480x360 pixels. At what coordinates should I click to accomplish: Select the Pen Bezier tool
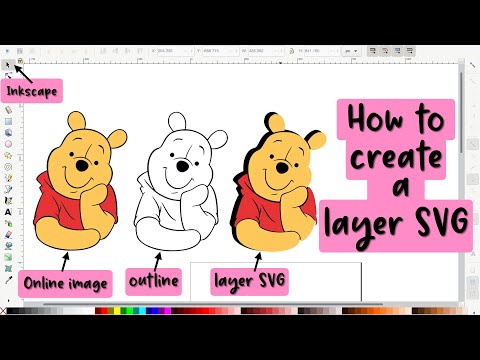[8, 189]
